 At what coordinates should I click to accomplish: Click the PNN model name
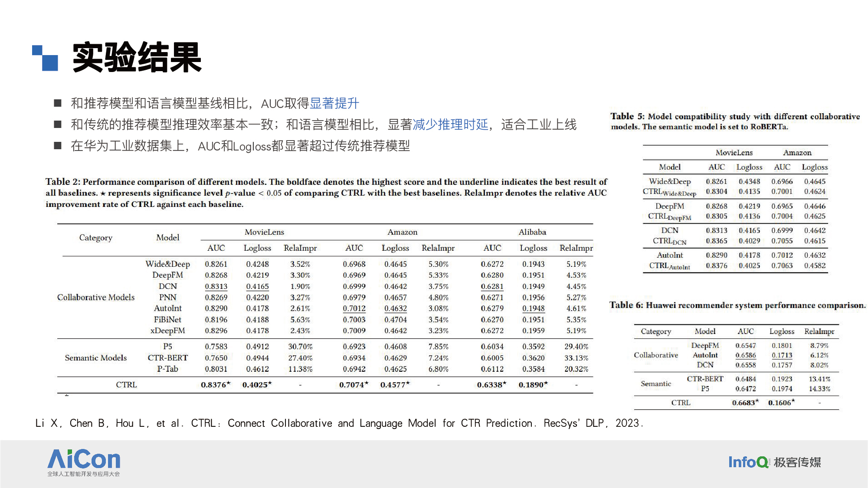167,297
